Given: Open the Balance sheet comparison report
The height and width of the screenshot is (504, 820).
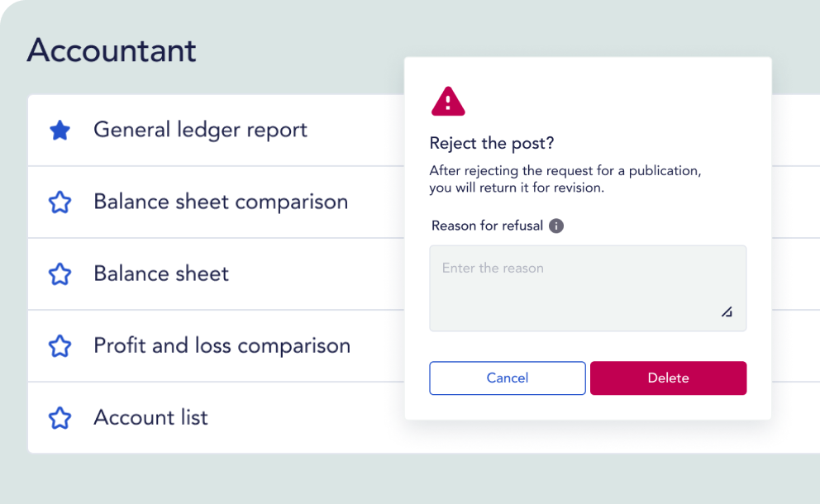Looking at the screenshot, I should click(x=220, y=202).
